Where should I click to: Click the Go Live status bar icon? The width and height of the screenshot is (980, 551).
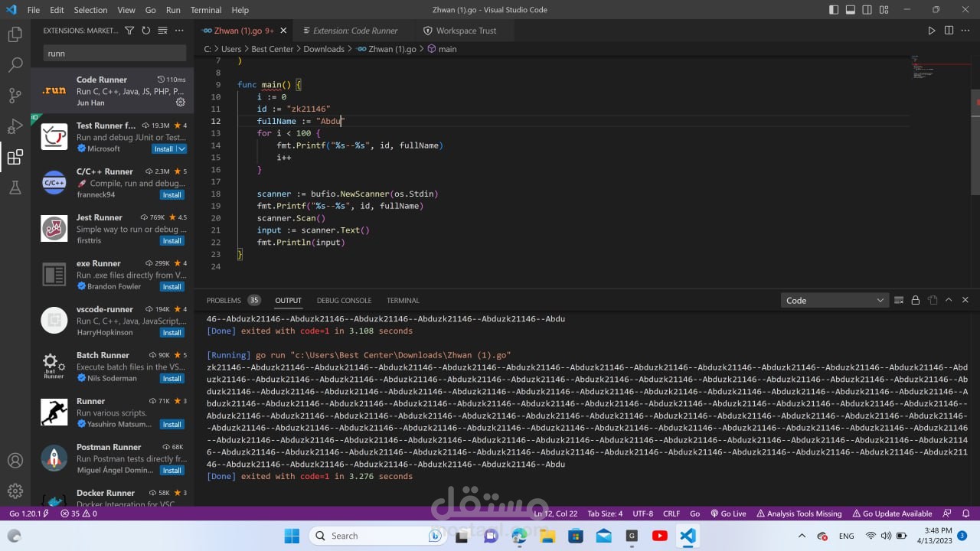coord(728,514)
